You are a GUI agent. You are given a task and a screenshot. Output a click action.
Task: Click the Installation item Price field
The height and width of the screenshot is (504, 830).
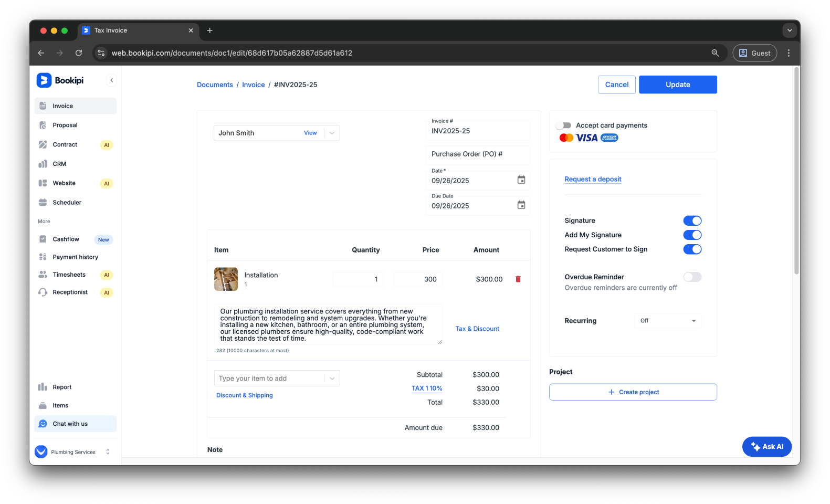[x=418, y=279]
